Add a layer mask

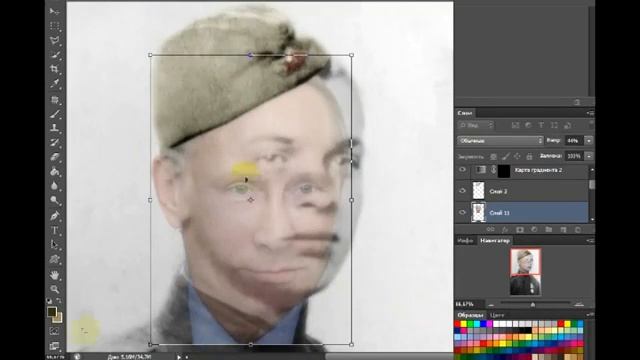point(520,230)
